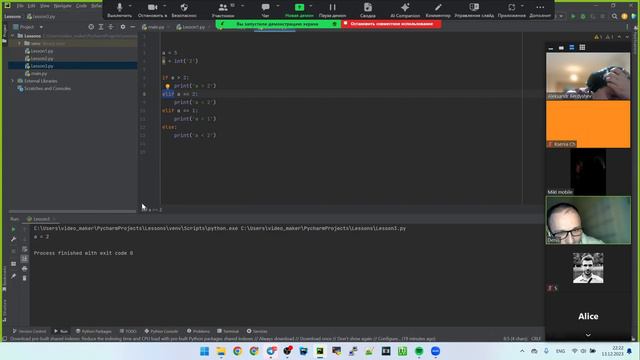The width and height of the screenshot is (640, 360).
Task: Open Zoom Summary option
Action: coord(368,10)
